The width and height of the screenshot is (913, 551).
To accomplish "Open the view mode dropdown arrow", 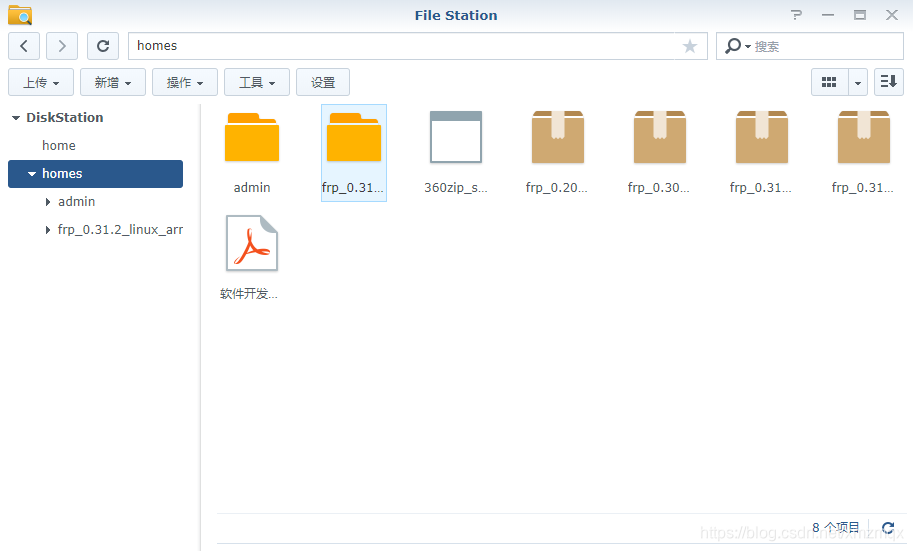I will [858, 82].
